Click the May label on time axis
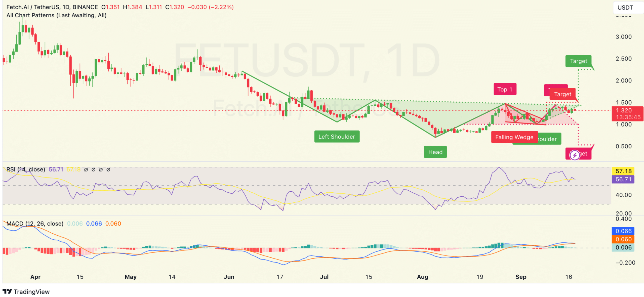 (131, 277)
